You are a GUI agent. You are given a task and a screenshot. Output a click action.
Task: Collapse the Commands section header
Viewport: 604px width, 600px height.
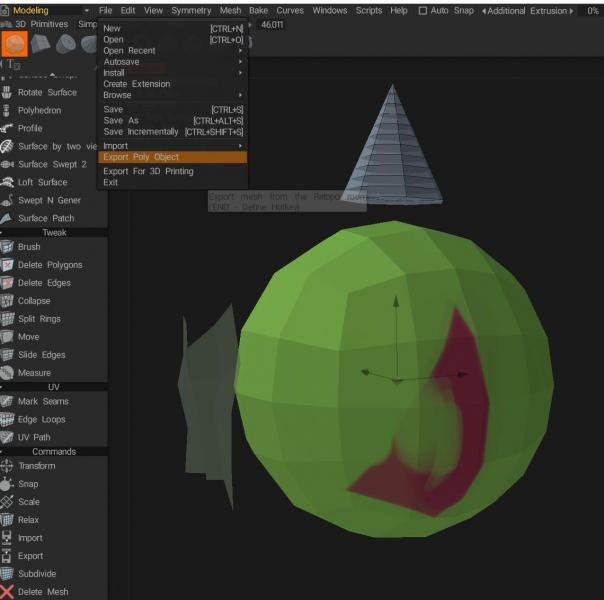click(x=54, y=452)
